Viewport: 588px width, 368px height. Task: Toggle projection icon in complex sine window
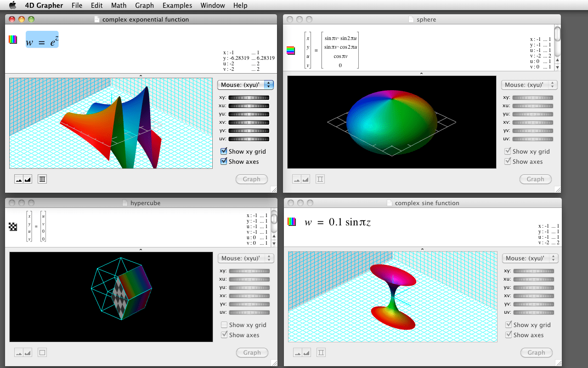321,352
